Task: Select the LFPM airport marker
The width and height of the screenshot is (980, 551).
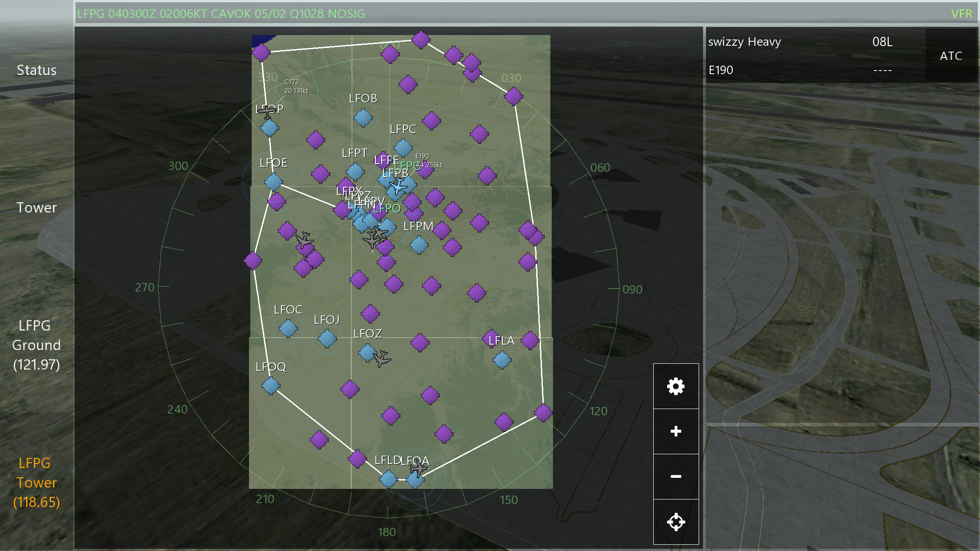Action: [419, 245]
